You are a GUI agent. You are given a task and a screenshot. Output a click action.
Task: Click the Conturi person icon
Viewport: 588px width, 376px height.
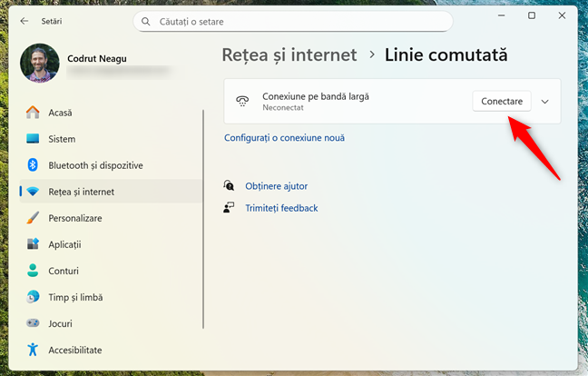coord(33,271)
